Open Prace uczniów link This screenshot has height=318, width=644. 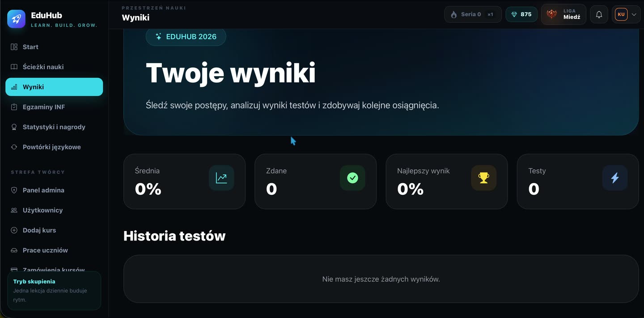point(54,250)
